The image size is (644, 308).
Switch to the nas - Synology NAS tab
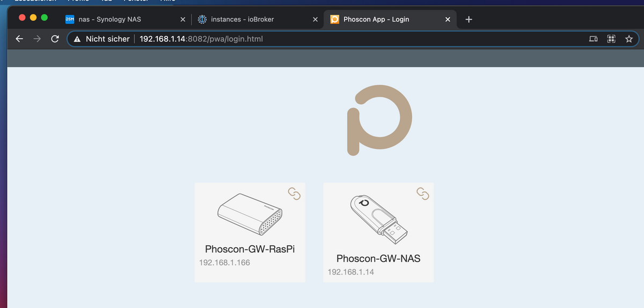(x=126, y=19)
